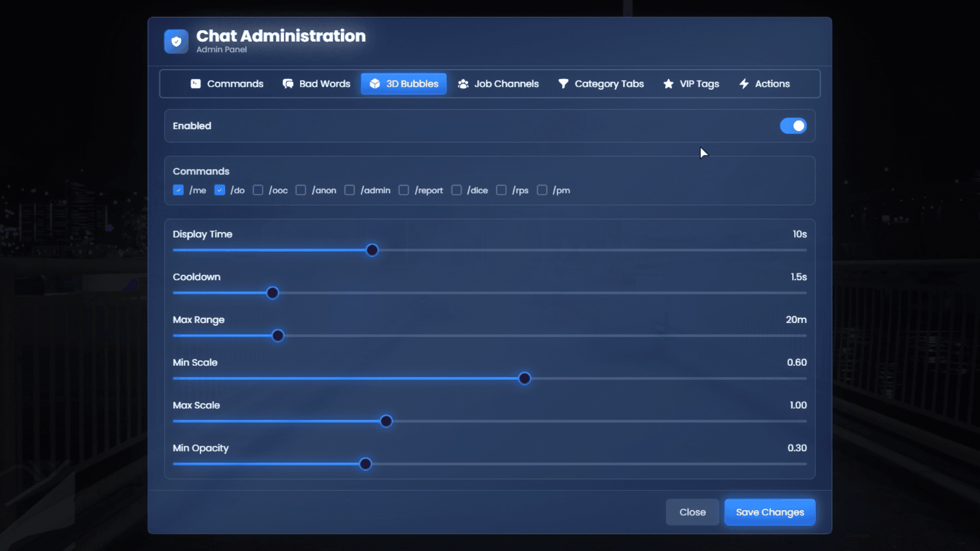Turn off the Enabled toggle switch
This screenshot has height=551, width=980.
pyautogui.click(x=793, y=126)
